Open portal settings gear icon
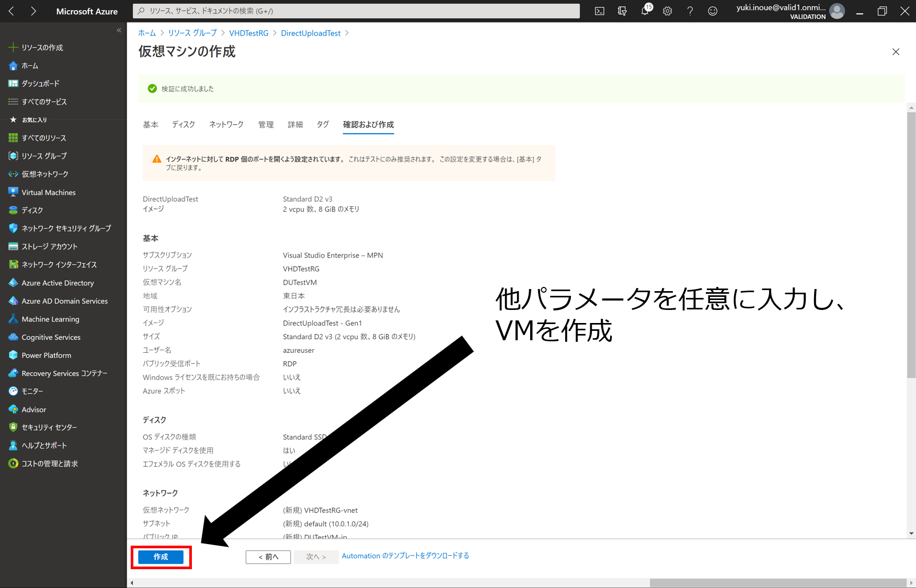This screenshot has width=916, height=588. tap(668, 11)
